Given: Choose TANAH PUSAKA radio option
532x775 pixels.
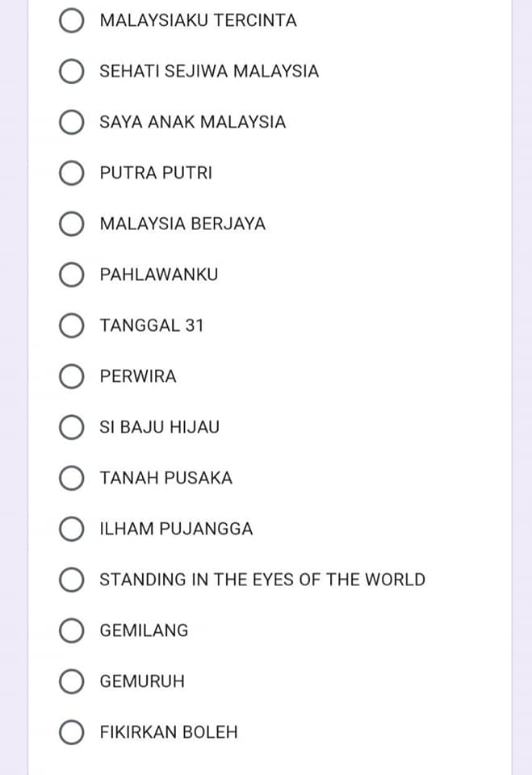Looking at the screenshot, I should click(71, 478).
